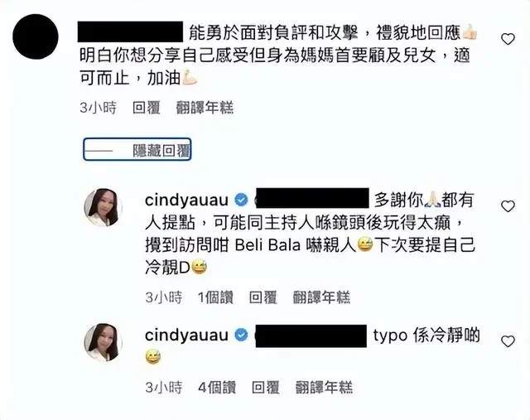Open cindyauau avatar on first reply
Viewport: 530px width, 420px height.
click(x=103, y=207)
